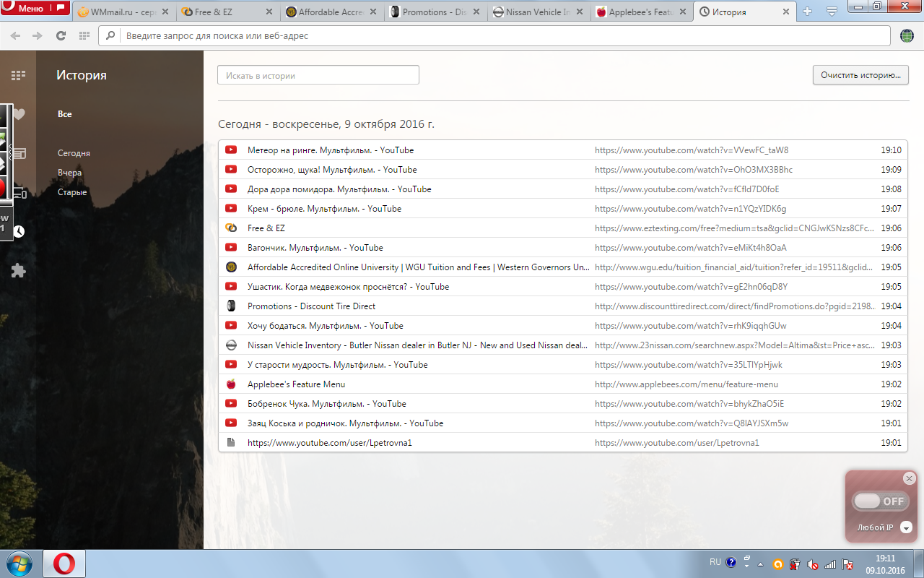Open 'Promotions - Discount Tire Direct' history entry

click(311, 306)
